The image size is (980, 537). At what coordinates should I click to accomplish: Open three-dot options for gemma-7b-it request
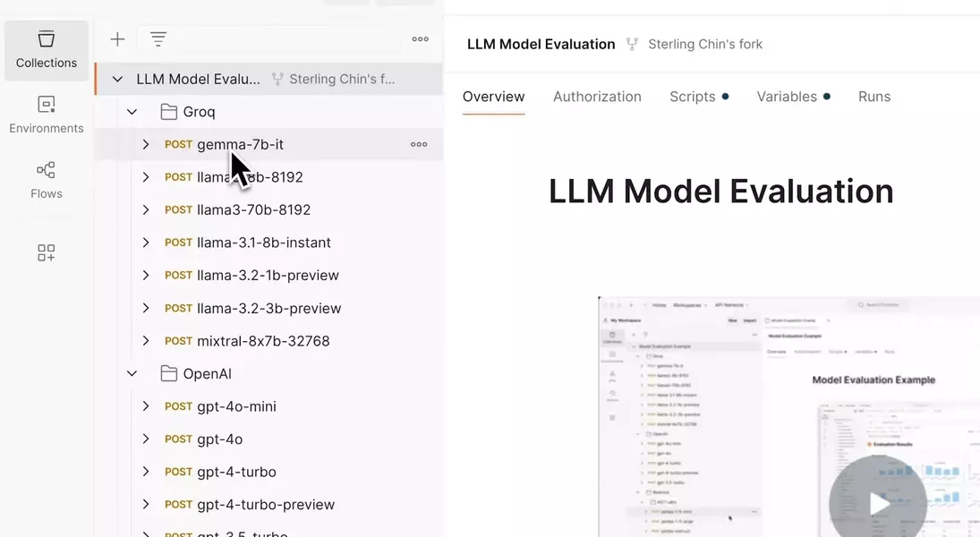[x=419, y=144]
